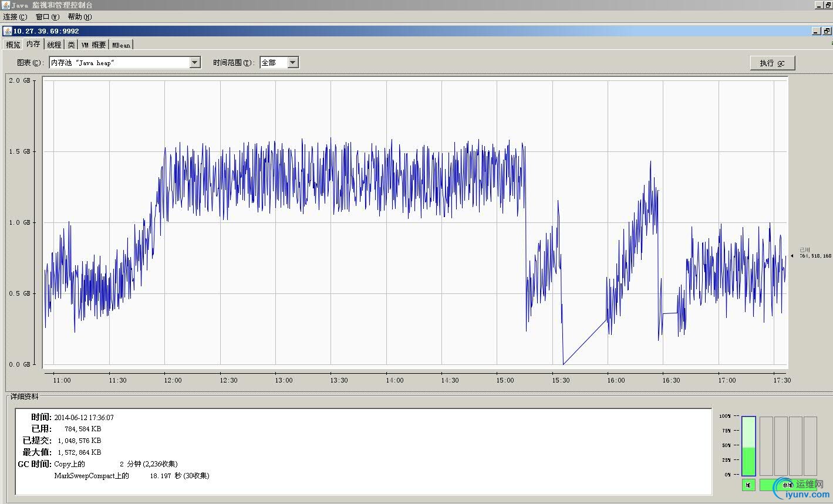Select the highlighted heap memory pool bar

coord(748,446)
